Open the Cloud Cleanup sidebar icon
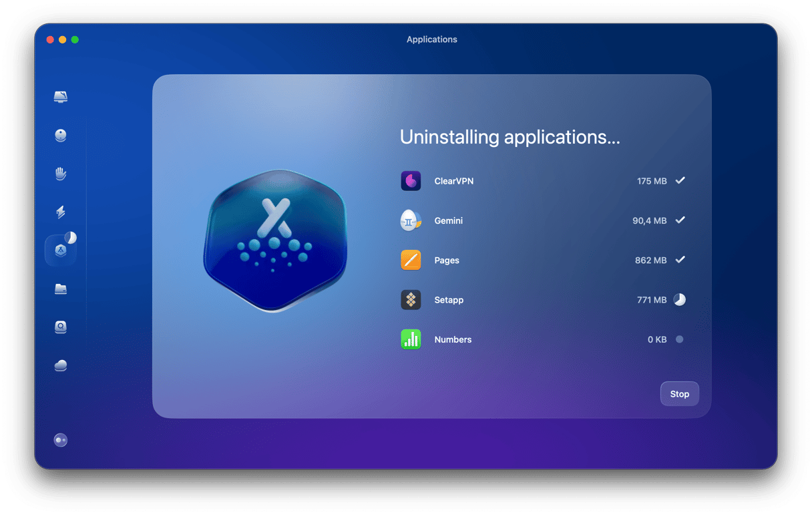The height and width of the screenshot is (515, 812). pyautogui.click(x=61, y=365)
